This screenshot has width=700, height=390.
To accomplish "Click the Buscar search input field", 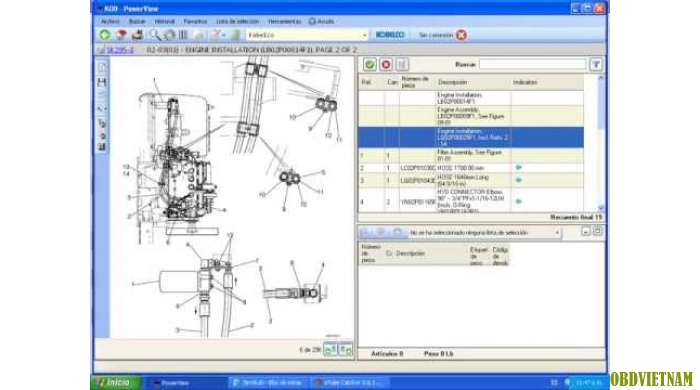I will click(532, 64).
